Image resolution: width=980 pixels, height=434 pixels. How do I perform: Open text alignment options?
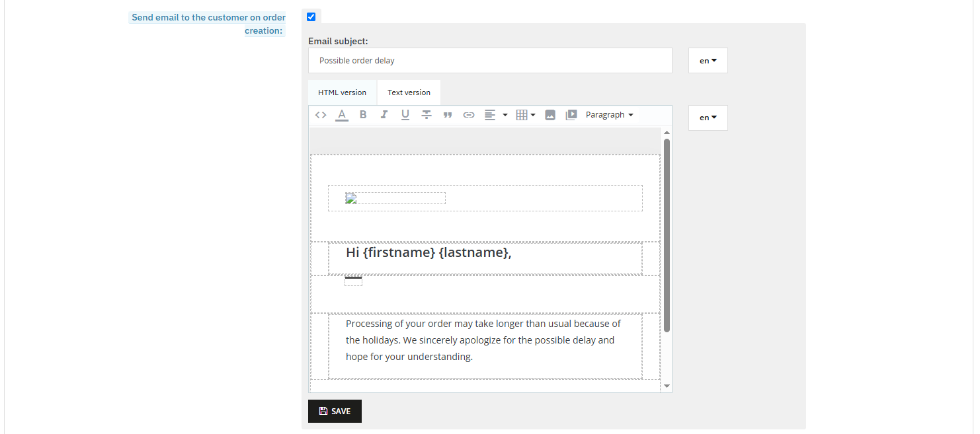click(x=496, y=115)
